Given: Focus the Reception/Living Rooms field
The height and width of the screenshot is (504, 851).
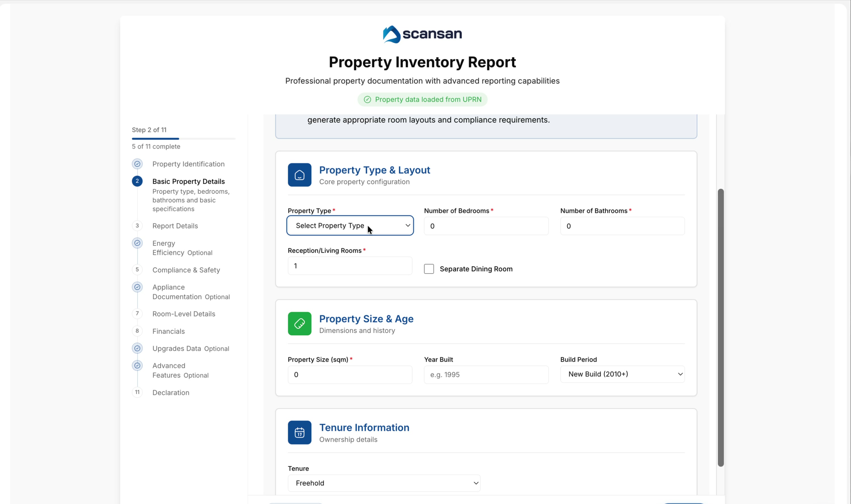Looking at the screenshot, I should click(350, 266).
